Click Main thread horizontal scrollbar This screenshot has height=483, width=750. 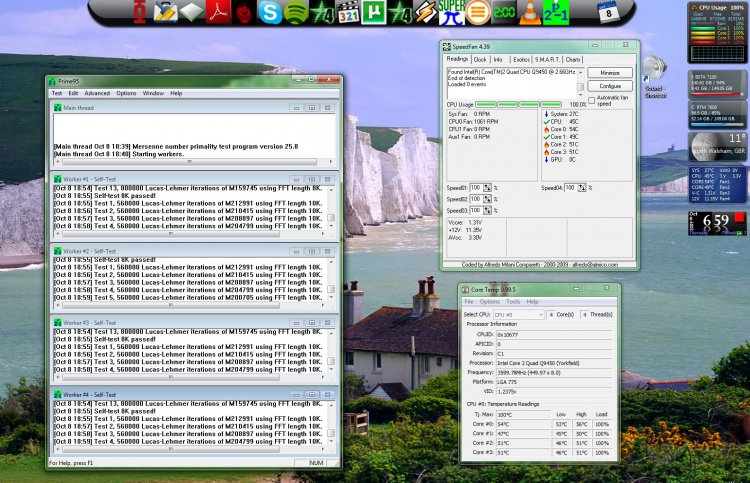(x=193, y=162)
